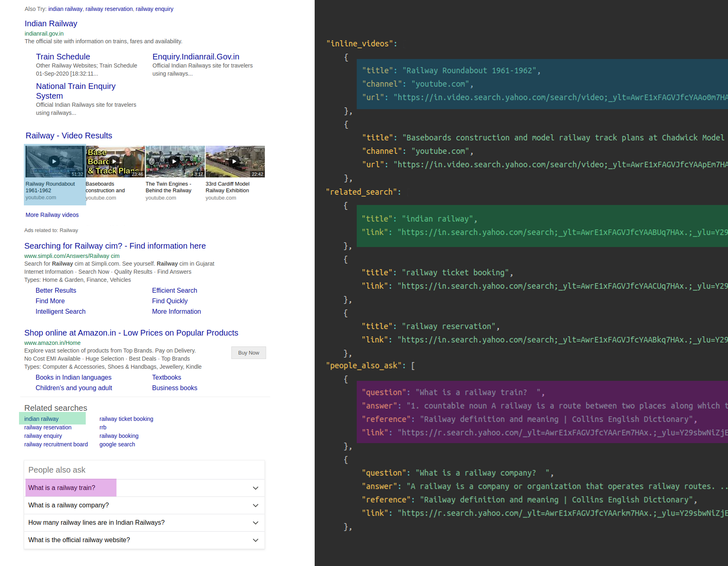Click 'google search' related search
This screenshot has width=728, height=566.
(x=117, y=444)
